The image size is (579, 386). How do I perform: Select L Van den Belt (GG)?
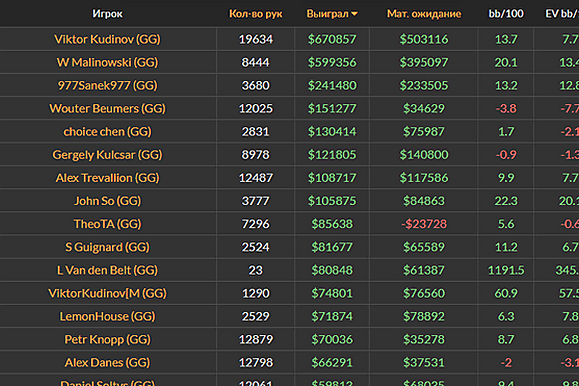107,270
